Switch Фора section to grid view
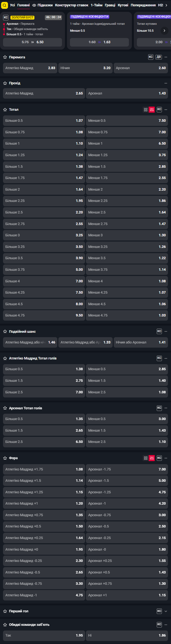This screenshot has width=171, height=644. coord(146,458)
